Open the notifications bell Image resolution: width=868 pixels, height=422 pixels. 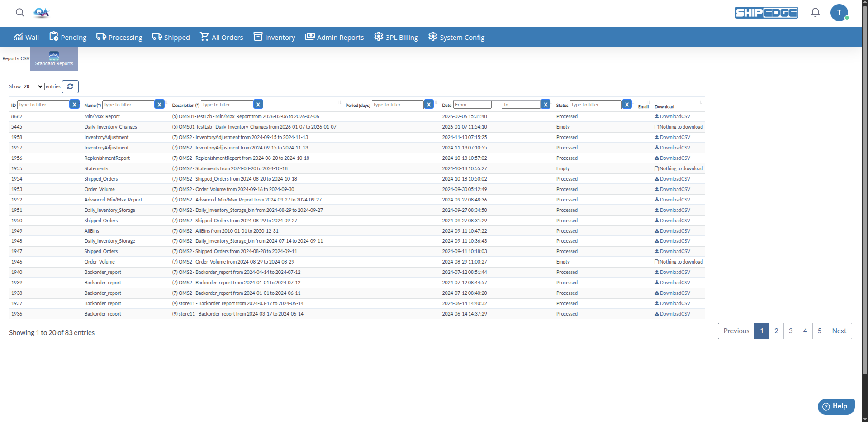tap(815, 12)
